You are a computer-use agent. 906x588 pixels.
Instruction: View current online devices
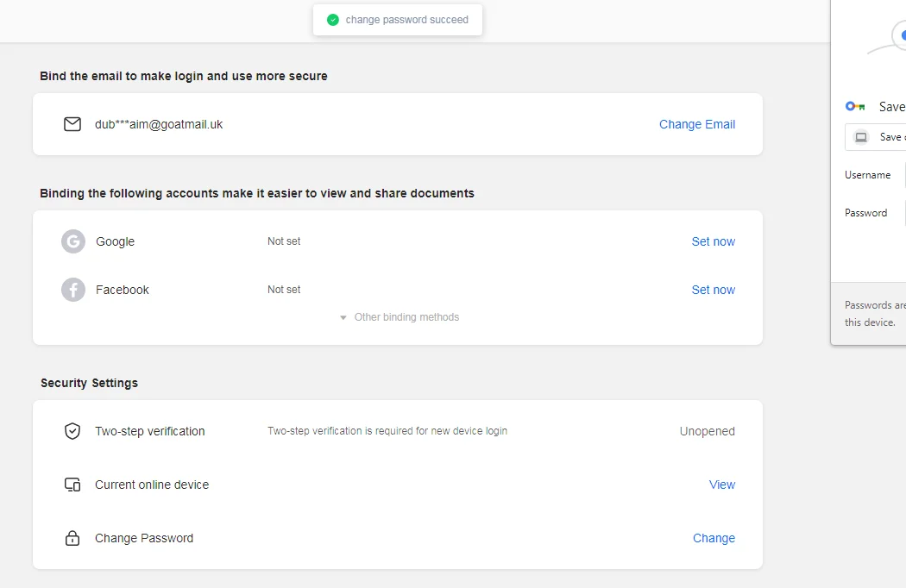722,485
